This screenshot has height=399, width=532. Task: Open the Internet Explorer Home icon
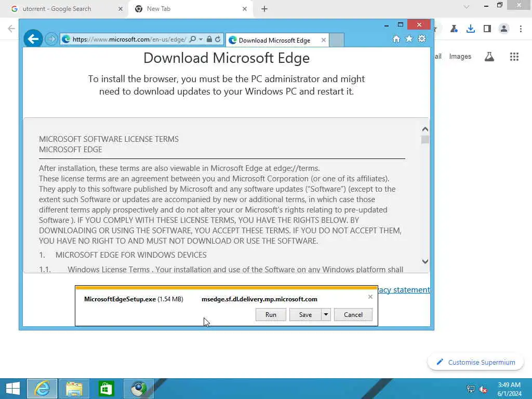pos(396,39)
